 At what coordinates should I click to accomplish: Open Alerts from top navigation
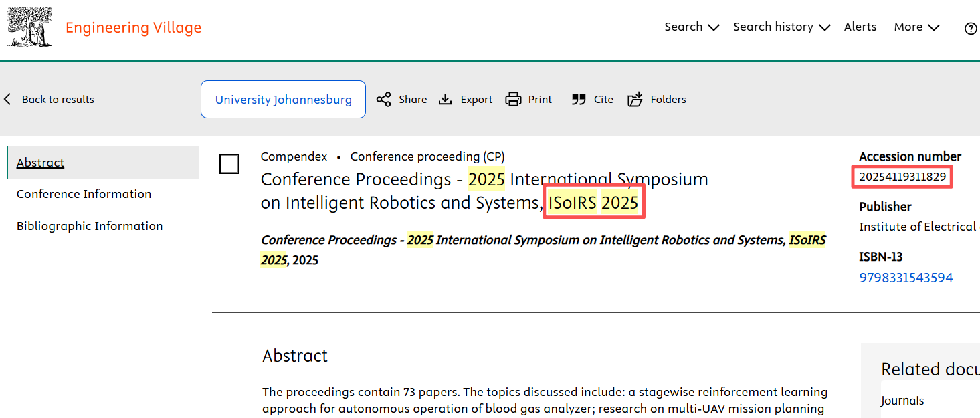pos(860,27)
